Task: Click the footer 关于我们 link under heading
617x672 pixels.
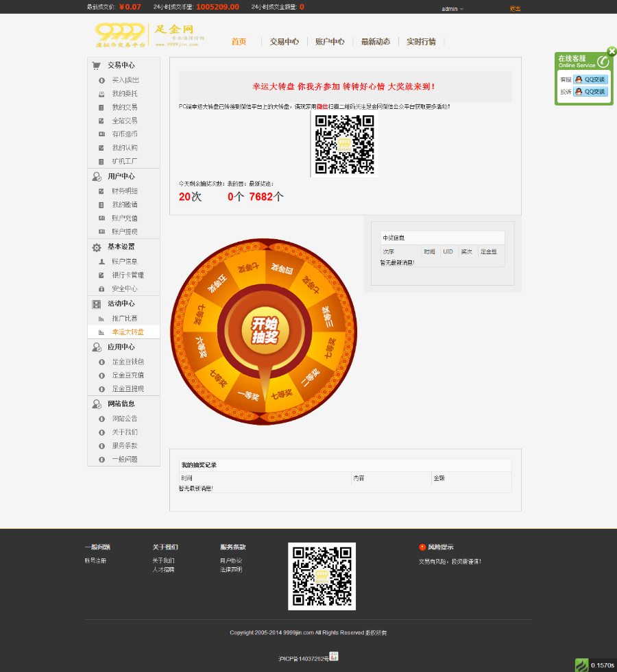Action: 163,560
